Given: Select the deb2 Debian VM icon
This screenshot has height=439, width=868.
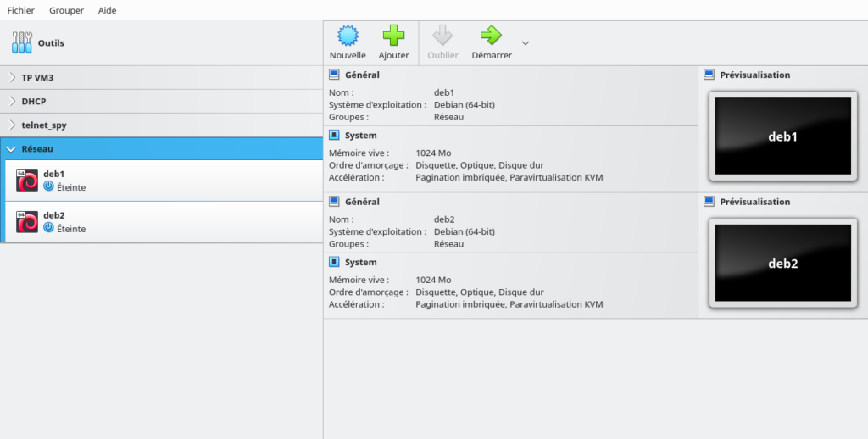Looking at the screenshot, I should click(27, 221).
